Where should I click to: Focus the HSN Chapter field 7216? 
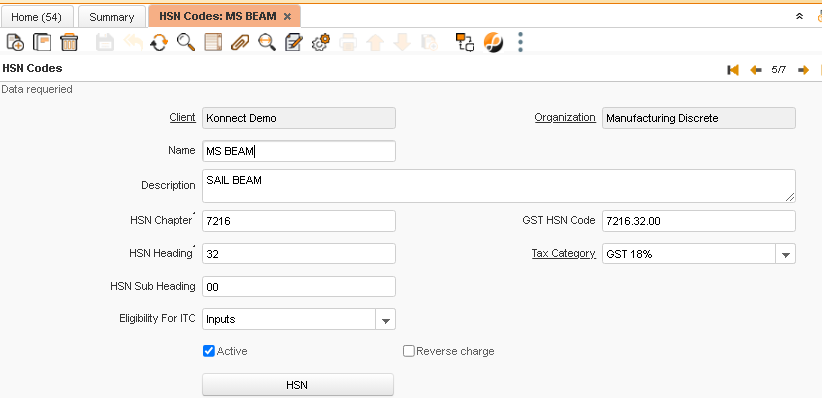tap(299, 221)
